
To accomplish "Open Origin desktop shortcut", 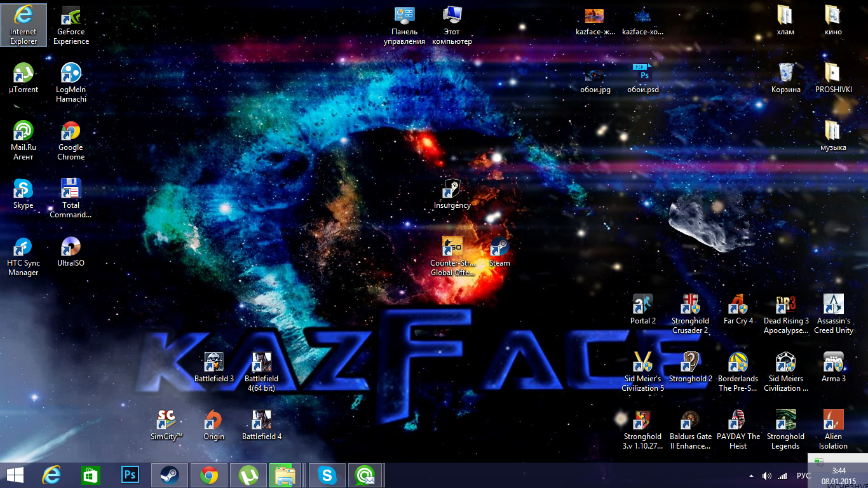I will tap(214, 424).
